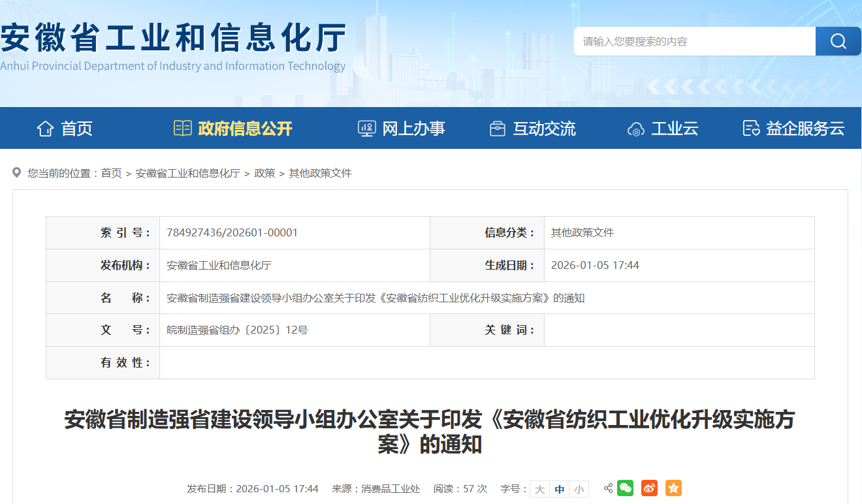Share to QQ Zone star icon
Viewport: 862px width, 504px height.
(x=673, y=488)
